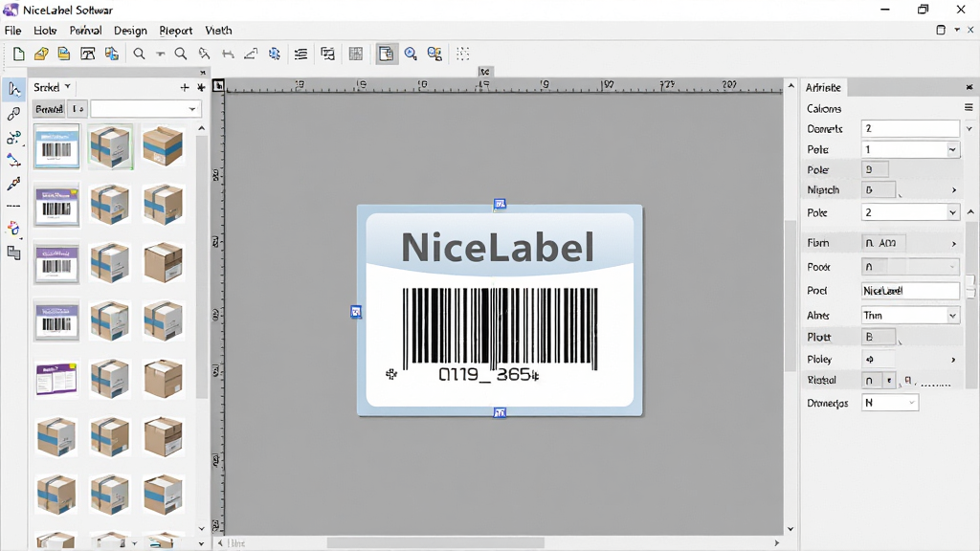Click the Save icon in toolbar
Image resolution: width=980 pixels, height=551 pixels.
click(64, 54)
